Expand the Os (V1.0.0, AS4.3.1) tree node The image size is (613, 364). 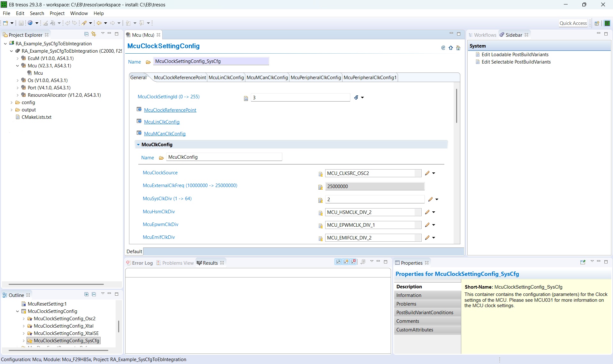[18, 80]
